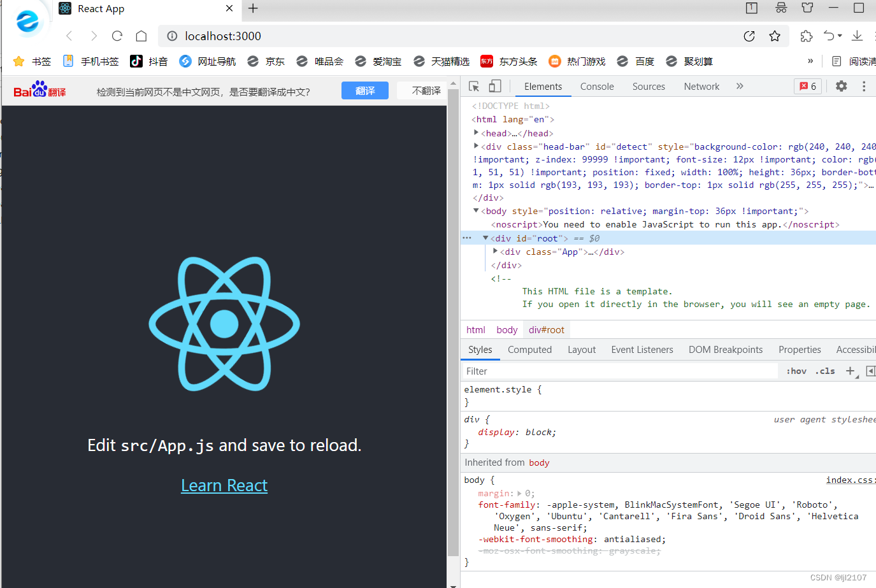Viewport: 876px width, 588px height.
Task: Open a new tab with plus button
Action: 253,8
